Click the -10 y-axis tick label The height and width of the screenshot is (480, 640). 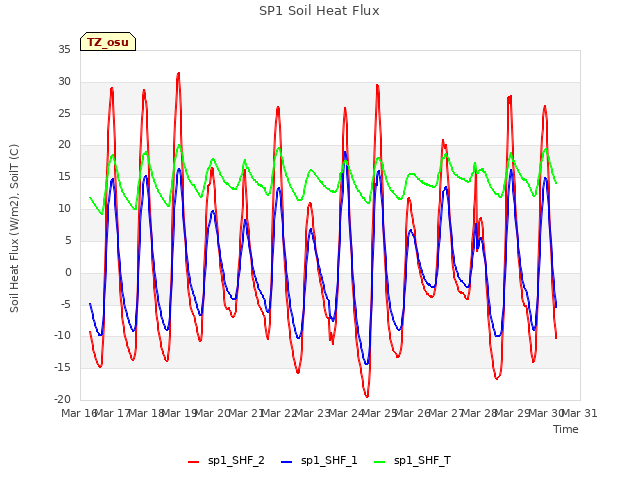63,336
